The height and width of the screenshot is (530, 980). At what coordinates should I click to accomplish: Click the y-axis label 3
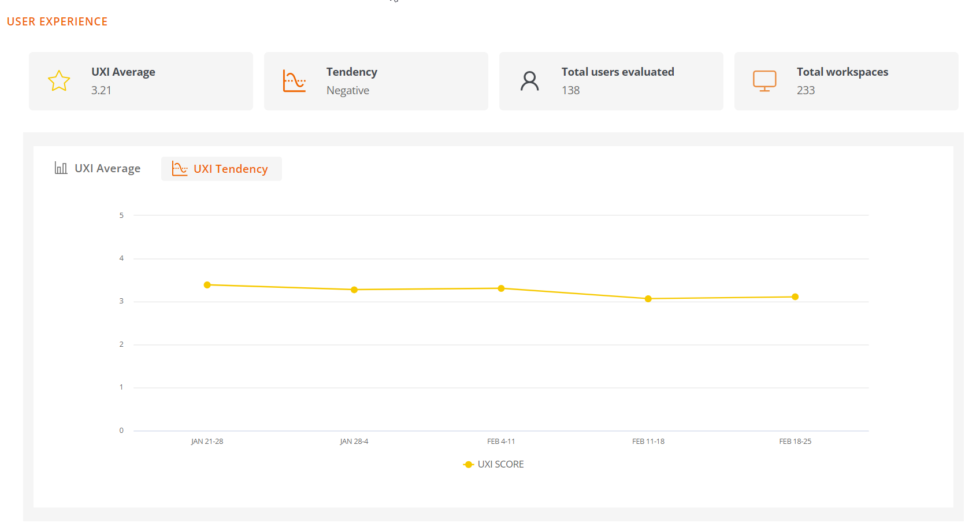click(x=121, y=301)
